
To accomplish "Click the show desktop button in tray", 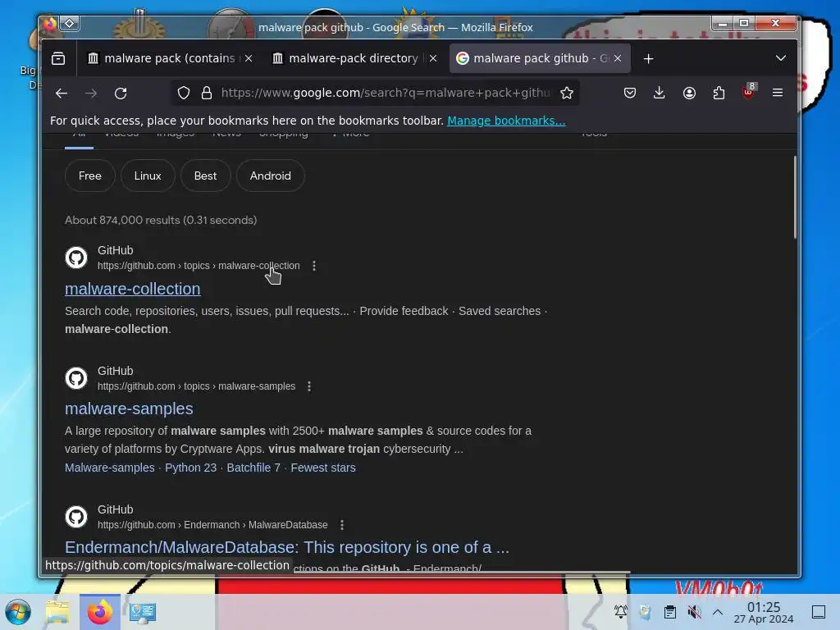I will [819, 612].
